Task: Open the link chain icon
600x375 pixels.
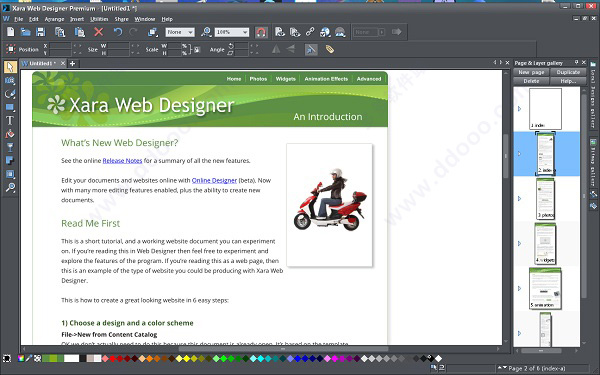Action: 310,32
